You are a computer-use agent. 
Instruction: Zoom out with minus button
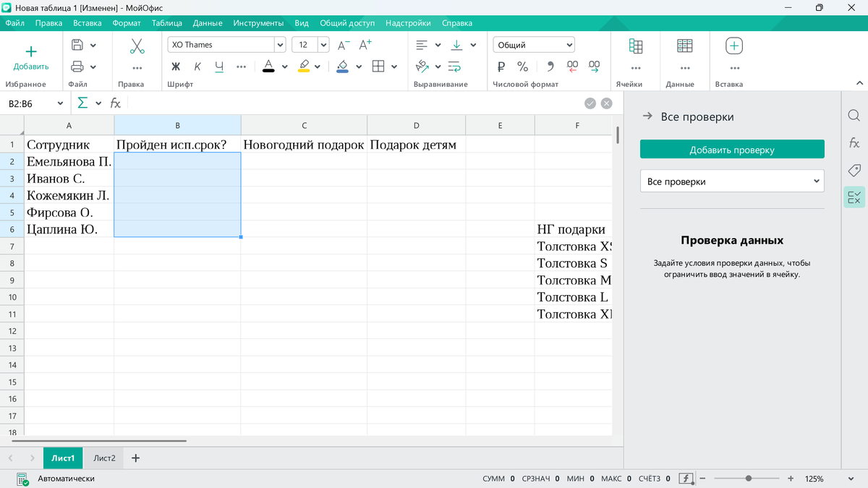point(704,479)
